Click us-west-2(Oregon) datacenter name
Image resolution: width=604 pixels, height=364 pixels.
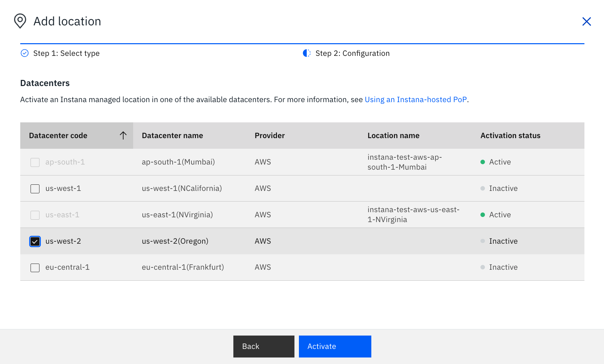point(175,241)
